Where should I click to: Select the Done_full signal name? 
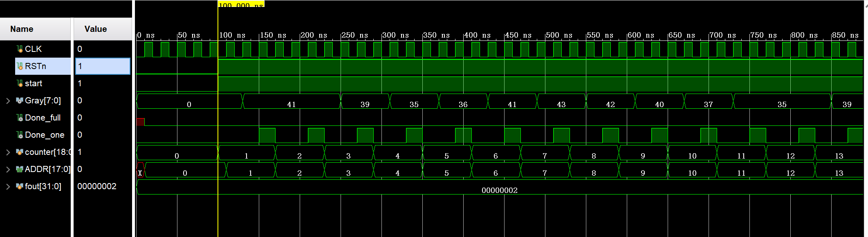43,118
